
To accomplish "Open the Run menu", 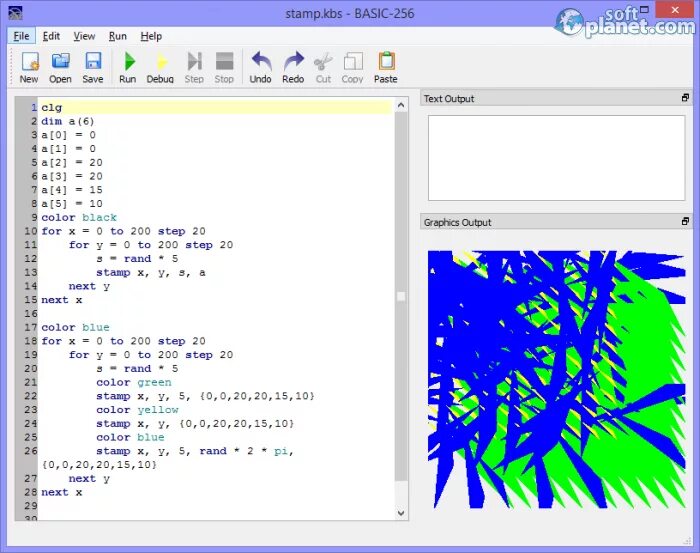I will 118,36.
